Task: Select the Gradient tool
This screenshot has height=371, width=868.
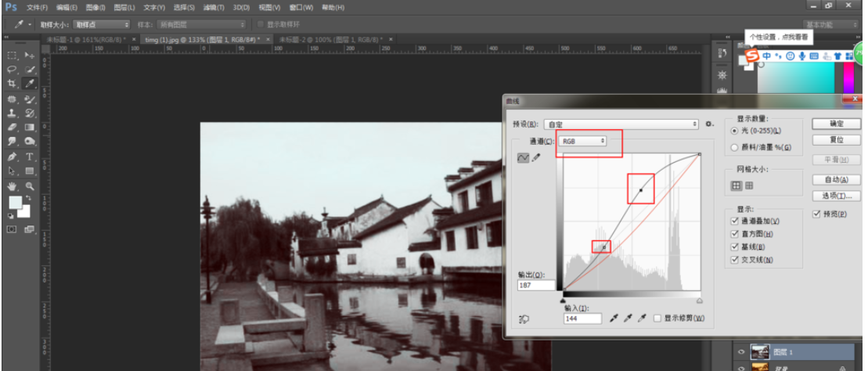Action: coord(30,128)
